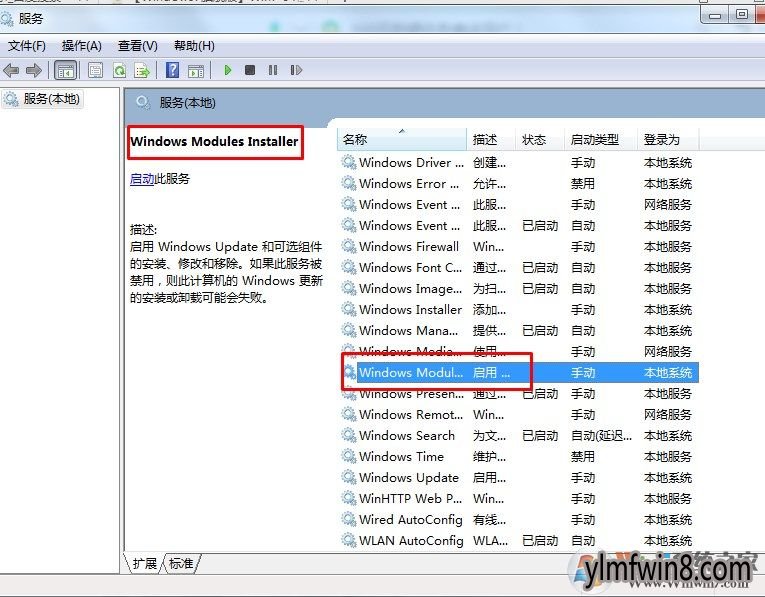Go forward using the toolbar forward arrow

pos(34,70)
